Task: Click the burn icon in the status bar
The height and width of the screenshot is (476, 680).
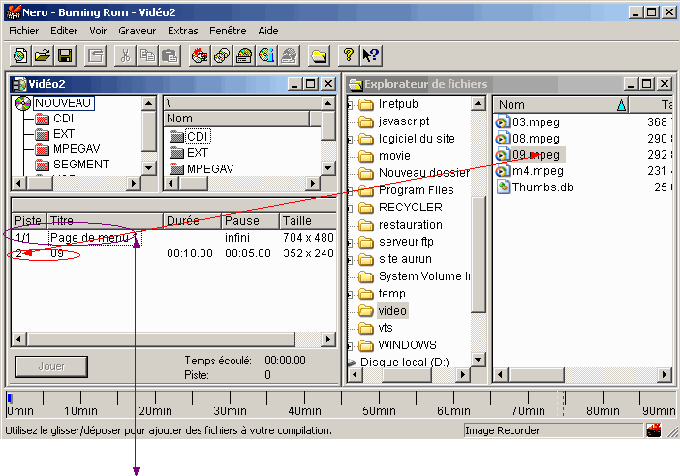Action: click(x=654, y=430)
